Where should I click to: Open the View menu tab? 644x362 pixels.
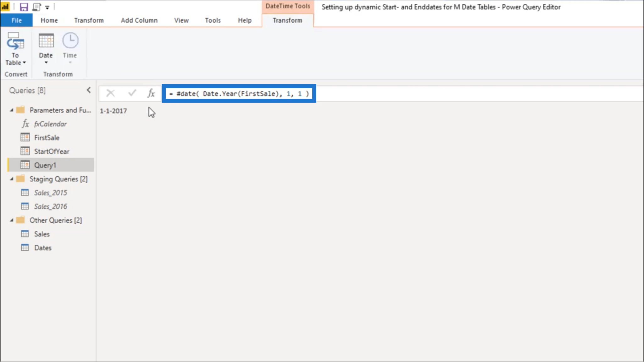(x=181, y=20)
